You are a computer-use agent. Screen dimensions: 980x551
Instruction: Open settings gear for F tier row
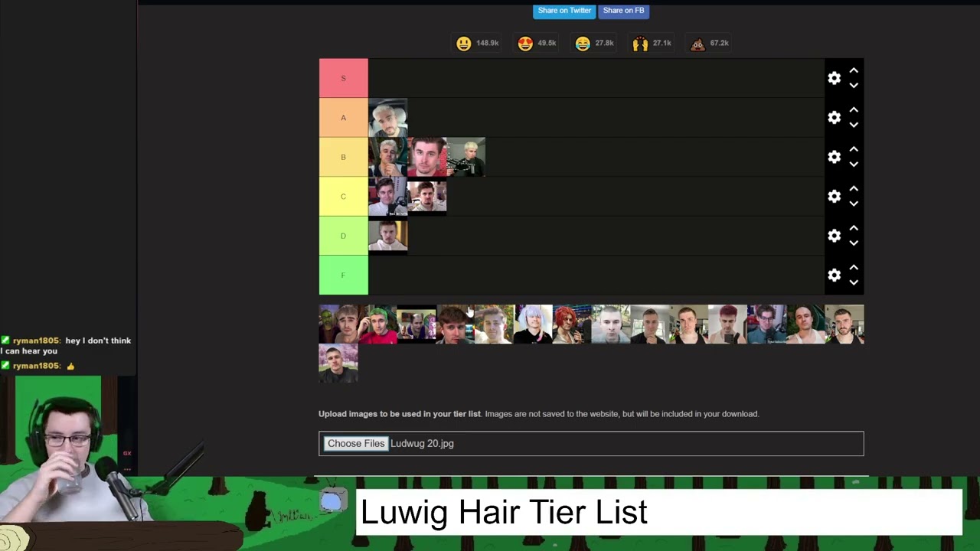click(x=834, y=275)
